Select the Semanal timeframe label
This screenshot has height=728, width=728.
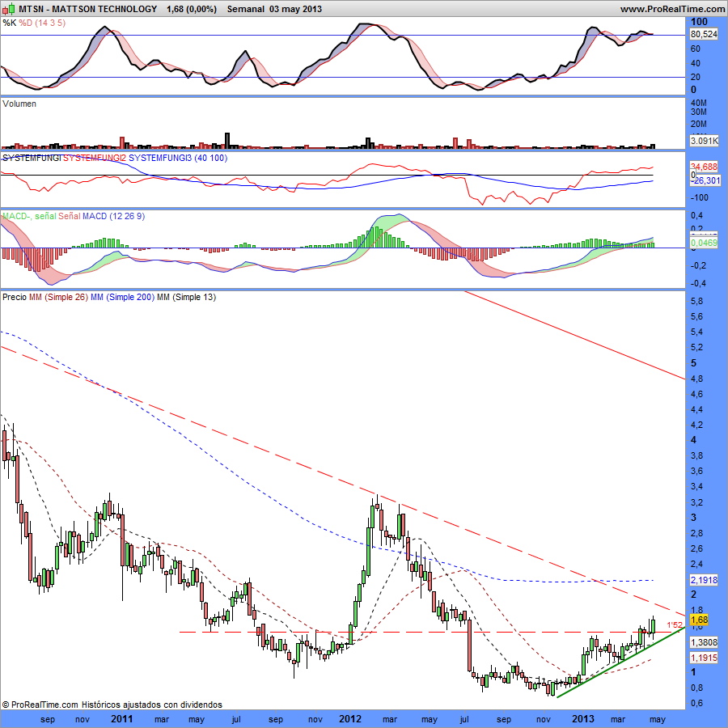tap(245, 9)
